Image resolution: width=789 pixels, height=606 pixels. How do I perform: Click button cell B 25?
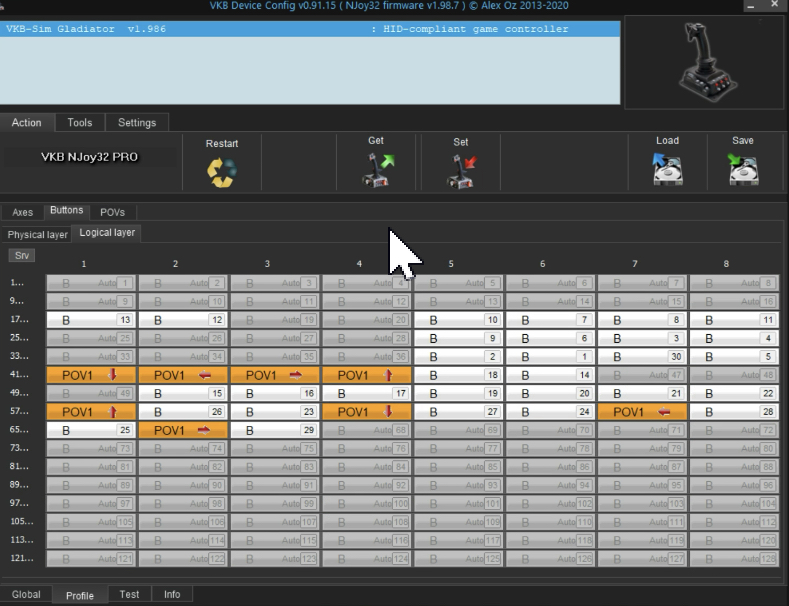91,430
